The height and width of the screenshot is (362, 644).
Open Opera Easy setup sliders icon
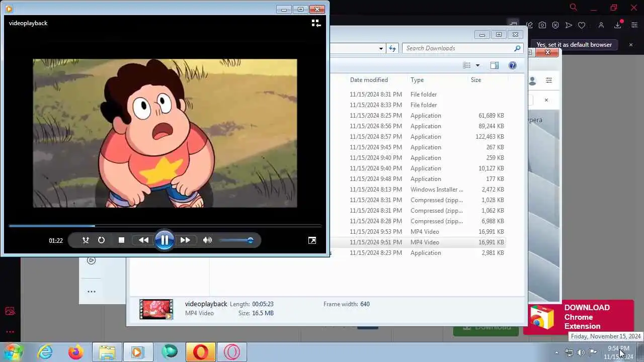point(634,25)
